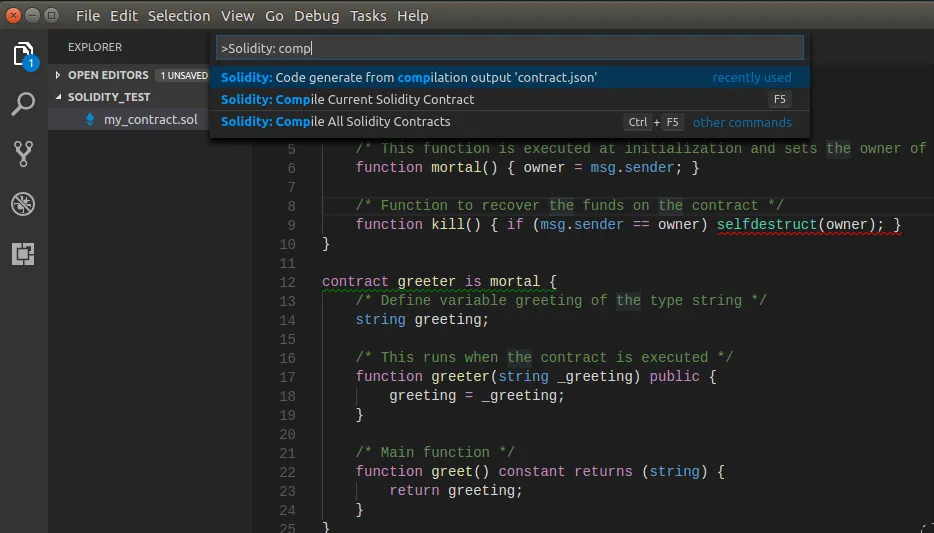This screenshot has width=934, height=533.
Task: Click the Solidity file icon beside my_contract.sol
Action: tap(90, 119)
